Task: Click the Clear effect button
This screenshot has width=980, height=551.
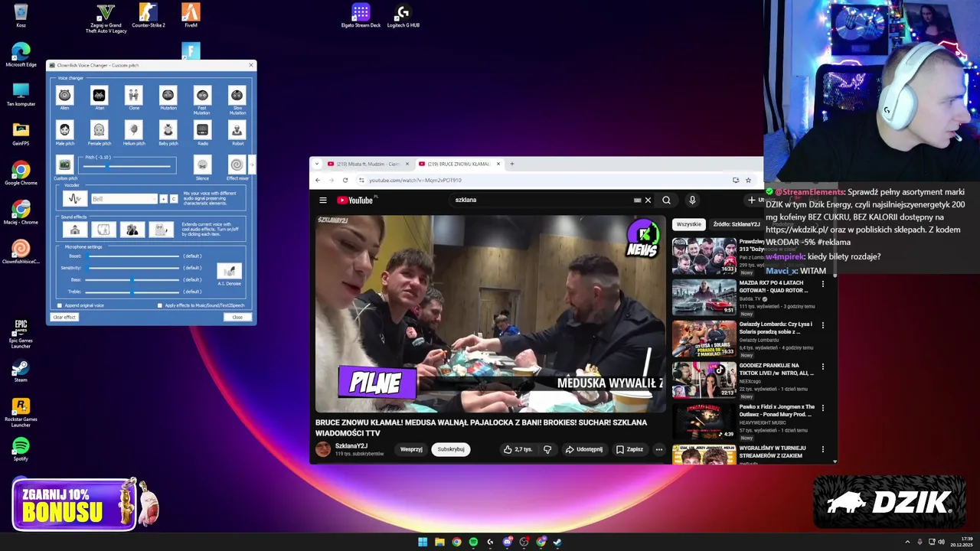Action: 64,317
